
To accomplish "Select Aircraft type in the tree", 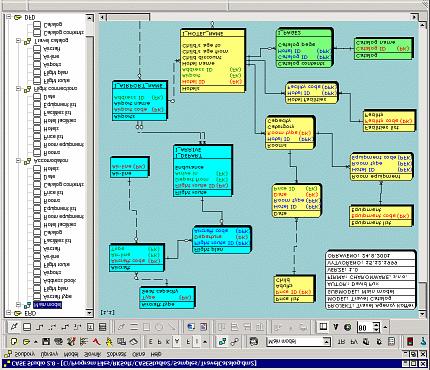I will click(x=58, y=296).
